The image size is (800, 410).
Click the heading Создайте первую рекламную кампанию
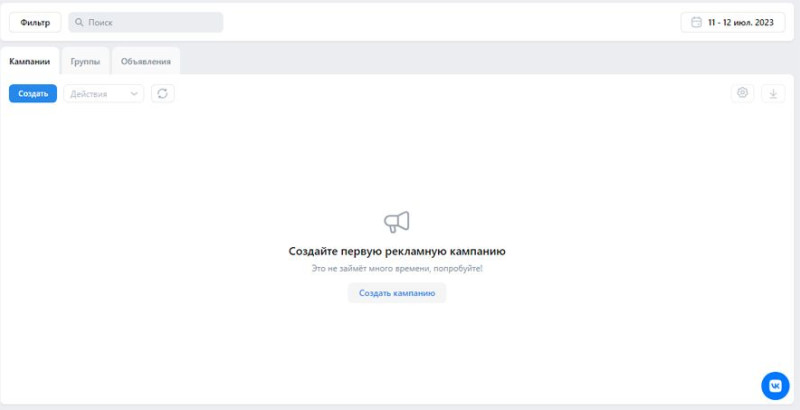click(397, 251)
